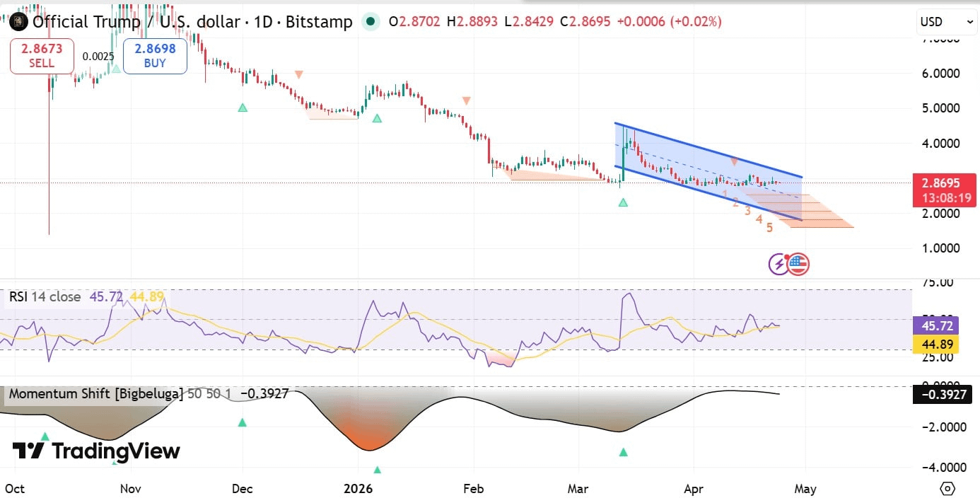Select the RSI 14 close indicator label

(x=45, y=297)
